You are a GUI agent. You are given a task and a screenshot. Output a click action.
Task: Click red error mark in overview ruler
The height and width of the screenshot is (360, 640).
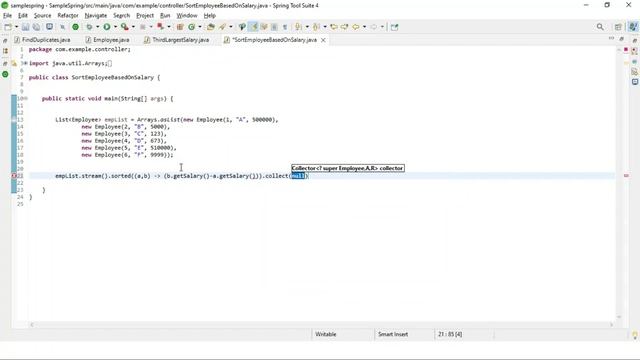626,176
